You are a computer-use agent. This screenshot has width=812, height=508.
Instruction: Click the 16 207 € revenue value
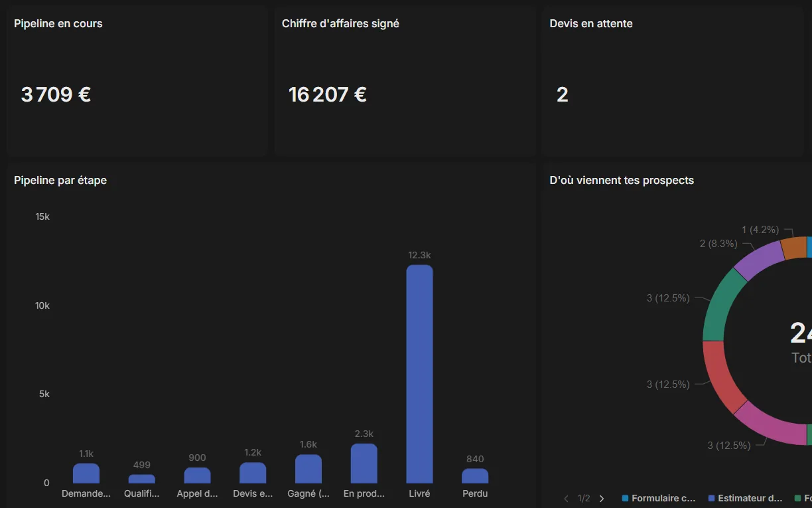[328, 94]
